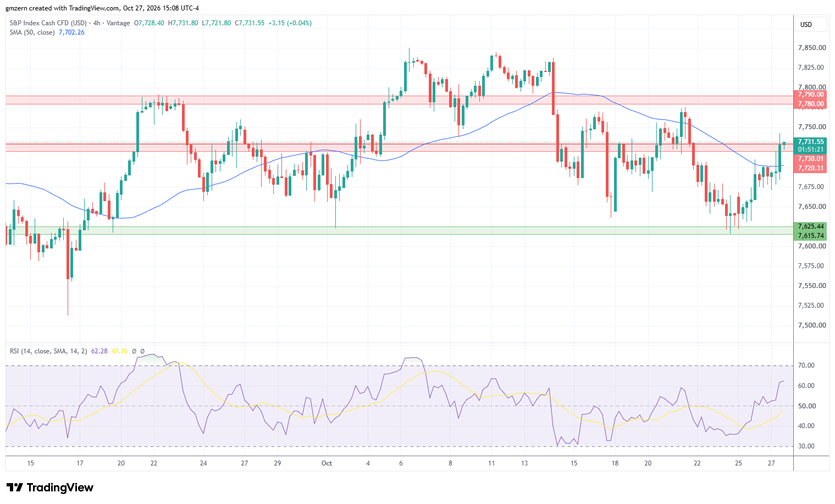Click the 50.00 RSI axis level
Screen dimensions: 835x504
coord(806,406)
